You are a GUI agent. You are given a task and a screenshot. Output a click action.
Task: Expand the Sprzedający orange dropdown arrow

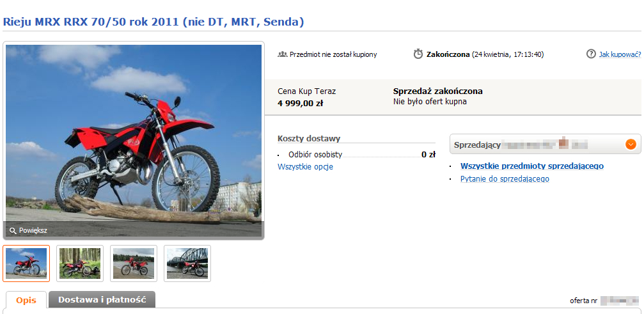pyautogui.click(x=631, y=145)
